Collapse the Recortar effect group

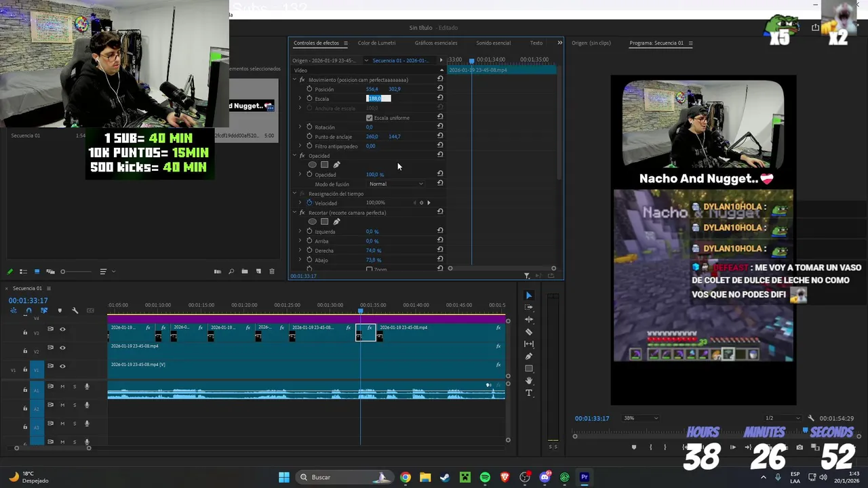(295, 213)
